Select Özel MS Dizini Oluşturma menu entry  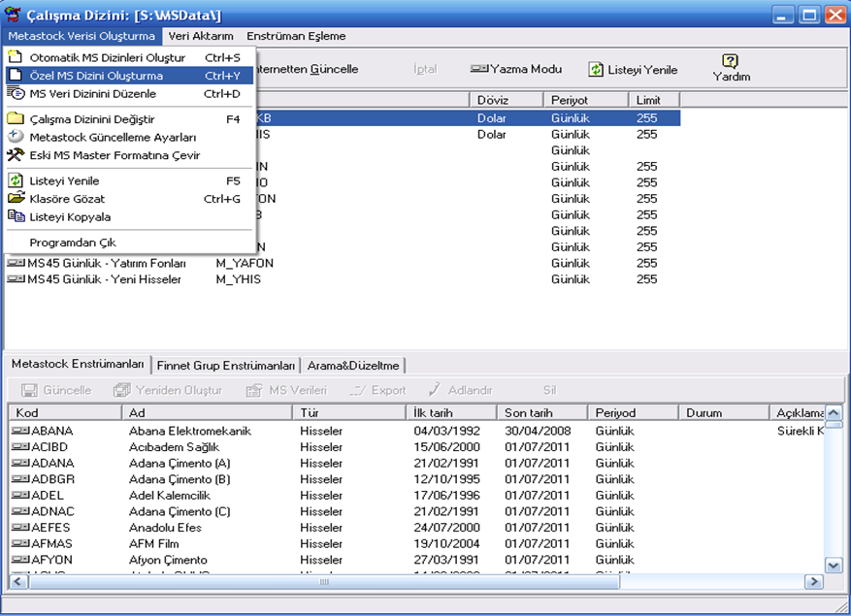click(x=96, y=76)
